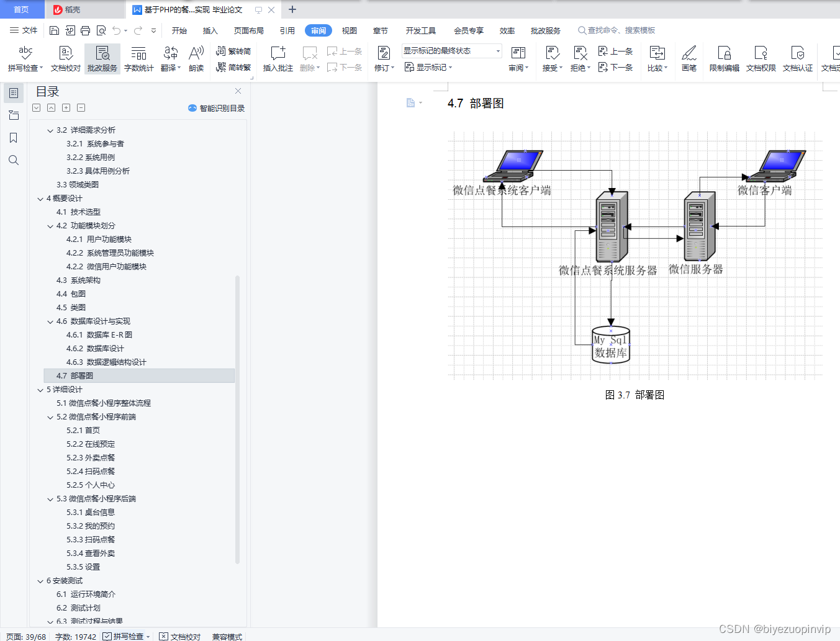This screenshot has height=641, width=840.
Task: Select the deployment diagram image
Action: 635,256
